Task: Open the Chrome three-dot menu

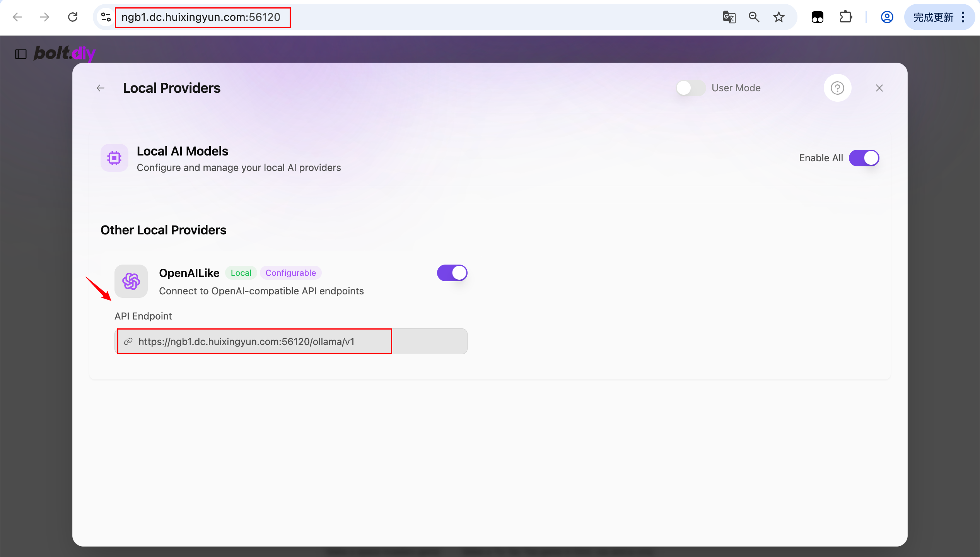Action: click(x=963, y=17)
